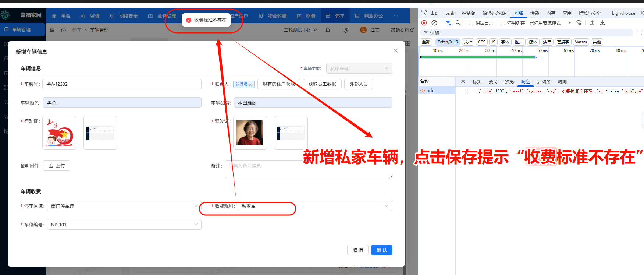Tick the checkbox right of the filter bar

[x=640, y=33]
